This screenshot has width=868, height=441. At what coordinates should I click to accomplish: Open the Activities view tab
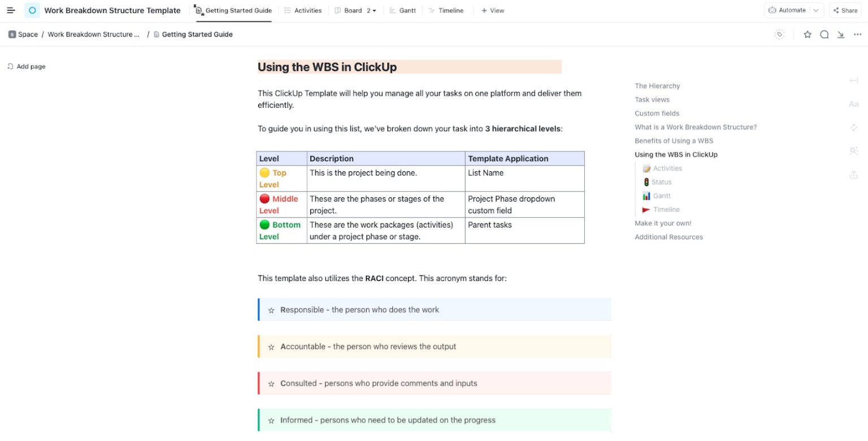(x=303, y=10)
